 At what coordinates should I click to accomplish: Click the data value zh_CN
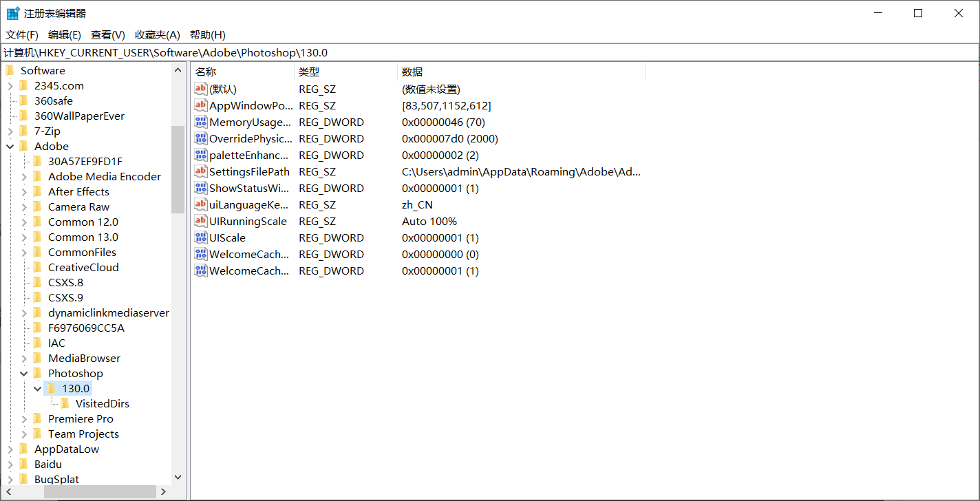point(417,204)
